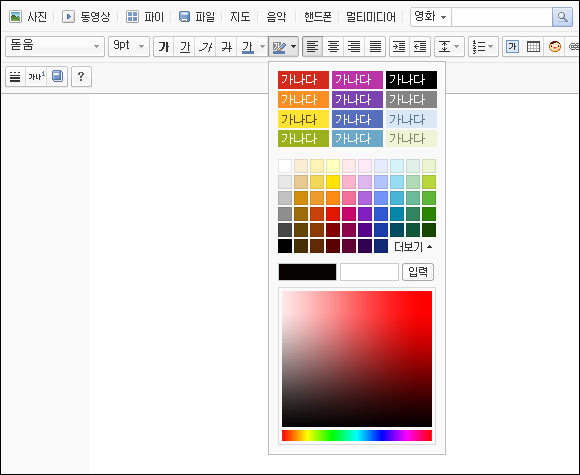580x475 pixels.
Task: Toggle bold text formatting
Action: click(x=163, y=47)
